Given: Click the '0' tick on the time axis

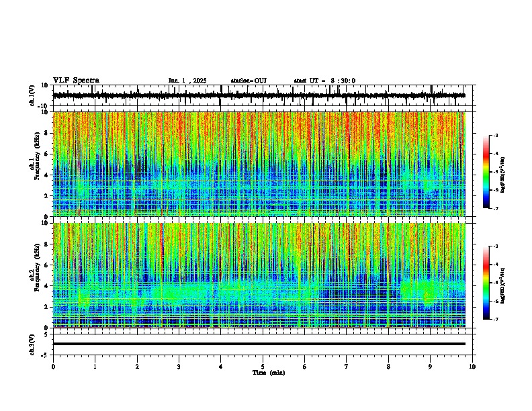Looking at the screenshot, I should pos(53,367).
